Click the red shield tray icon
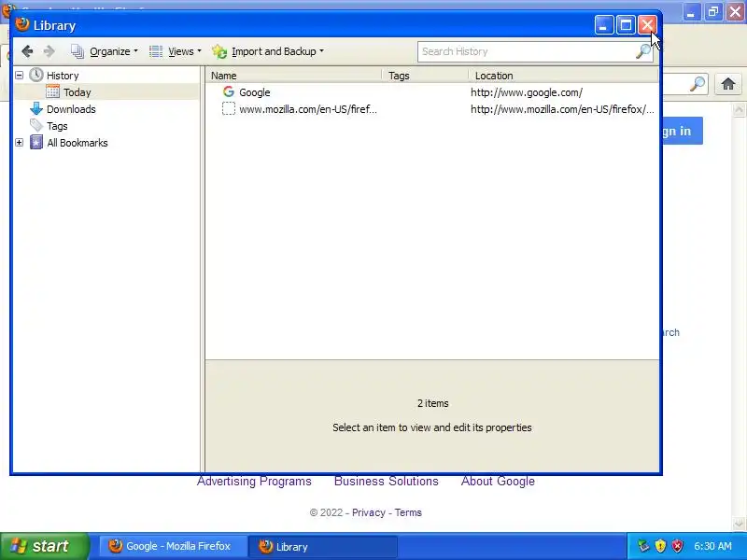 tap(677, 546)
